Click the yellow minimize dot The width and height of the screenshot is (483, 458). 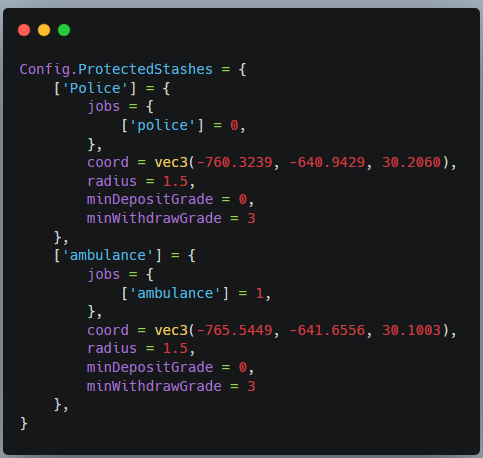pos(44,30)
